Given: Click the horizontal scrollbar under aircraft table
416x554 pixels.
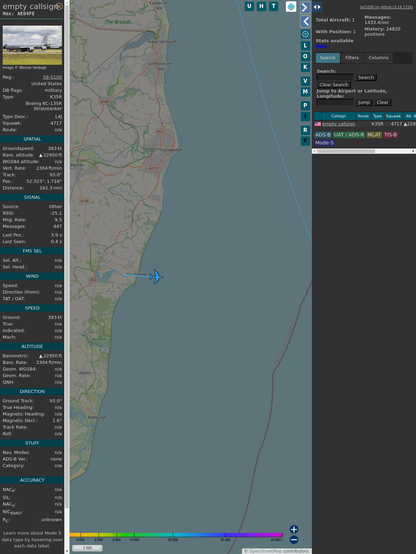Looking at the screenshot, I should [x=364, y=151].
